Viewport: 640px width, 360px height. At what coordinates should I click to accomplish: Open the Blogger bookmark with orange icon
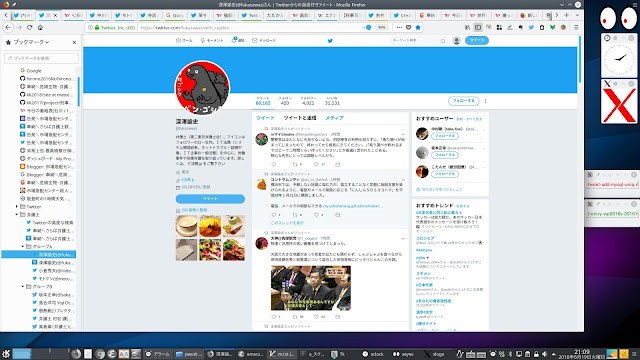pos(47,167)
